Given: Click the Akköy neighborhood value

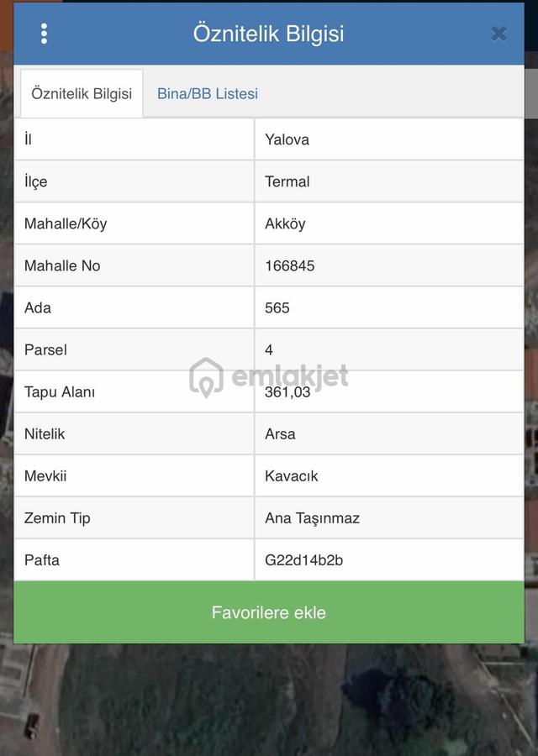Looking at the screenshot, I should click(x=285, y=223).
